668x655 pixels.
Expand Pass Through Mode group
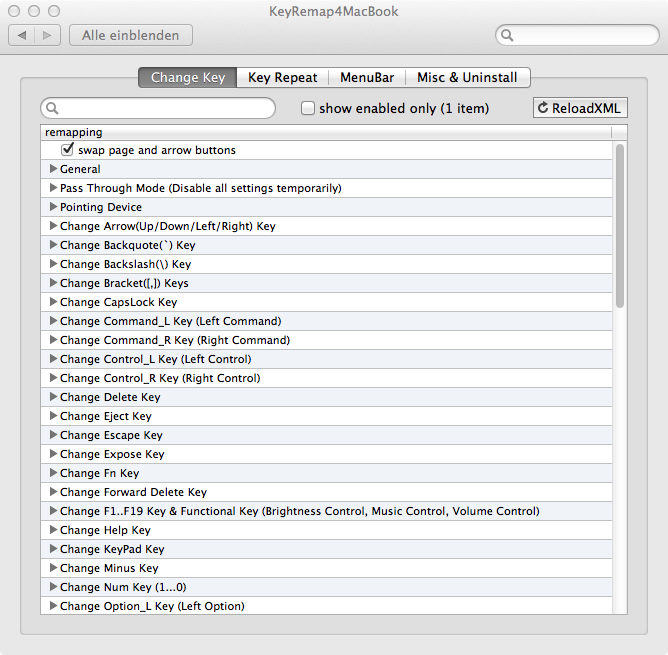click(53, 188)
